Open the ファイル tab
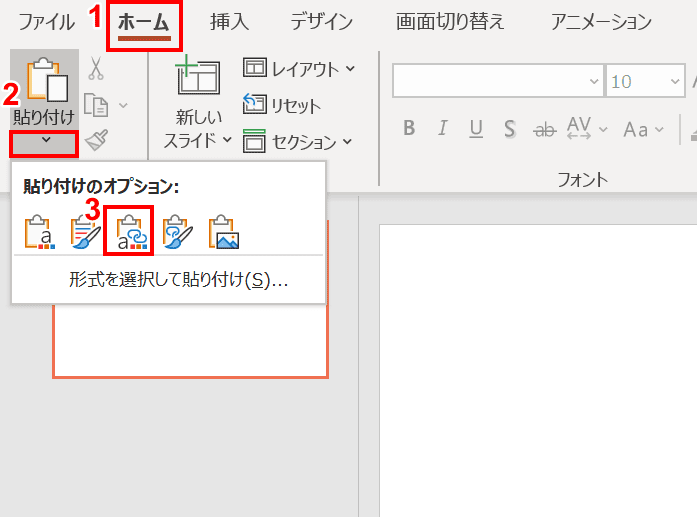The height and width of the screenshot is (517, 697). tap(46, 22)
